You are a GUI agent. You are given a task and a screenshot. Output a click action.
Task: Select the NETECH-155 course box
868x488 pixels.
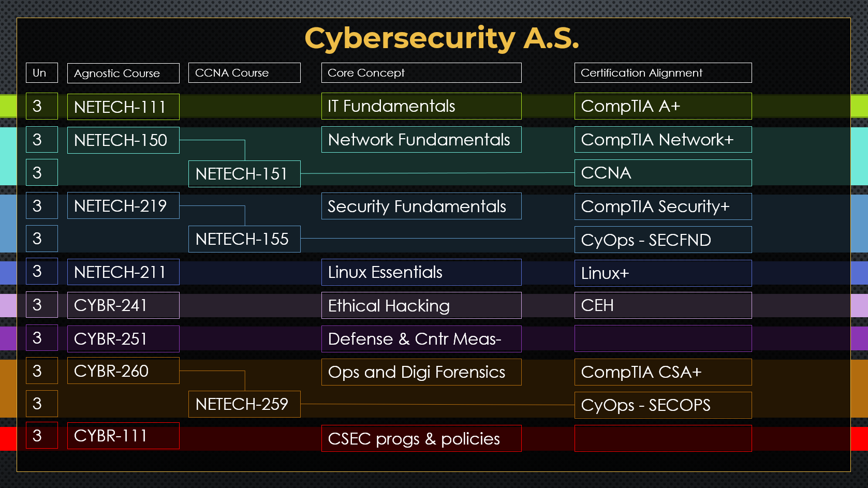(244, 239)
